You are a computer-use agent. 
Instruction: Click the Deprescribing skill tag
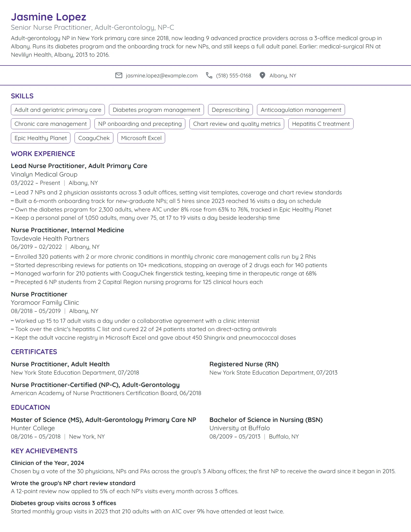click(230, 110)
